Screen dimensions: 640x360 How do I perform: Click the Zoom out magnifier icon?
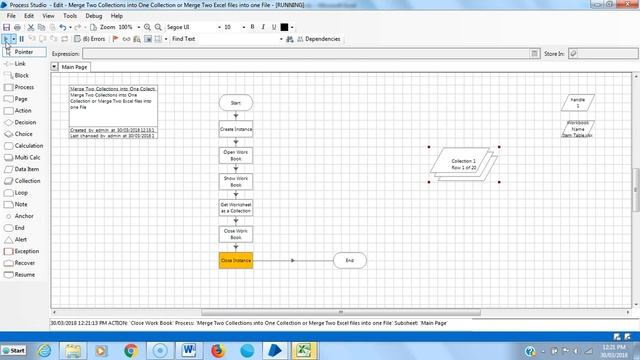(x=158, y=27)
